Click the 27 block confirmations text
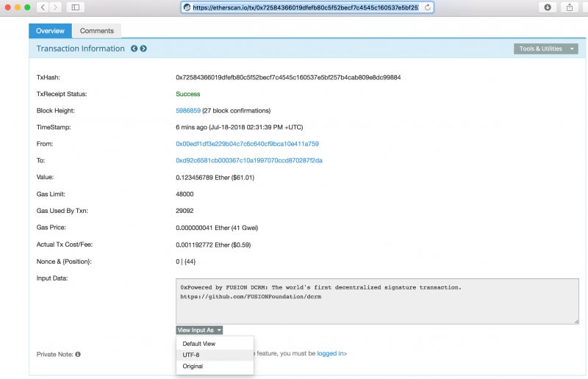 tap(236, 111)
